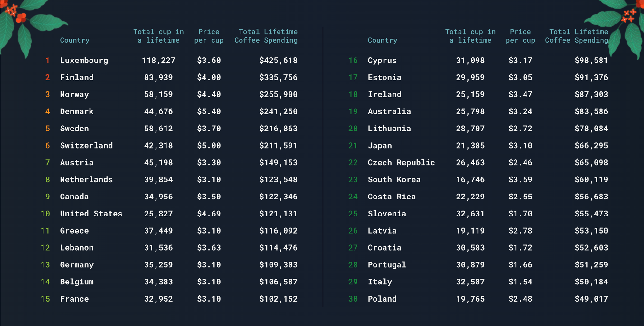Click the right table's Price per cup header
This screenshot has width=644, height=326.
(x=520, y=36)
